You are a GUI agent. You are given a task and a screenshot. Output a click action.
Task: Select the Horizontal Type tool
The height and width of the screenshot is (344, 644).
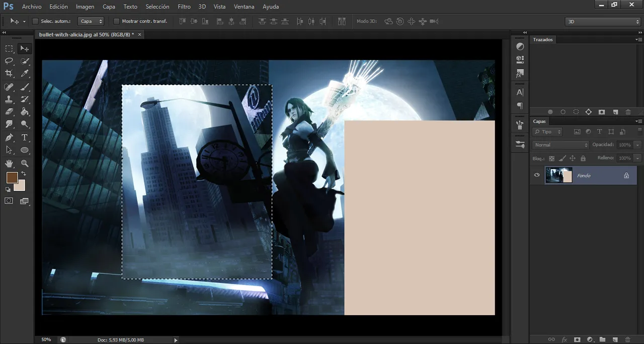pos(24,137)
